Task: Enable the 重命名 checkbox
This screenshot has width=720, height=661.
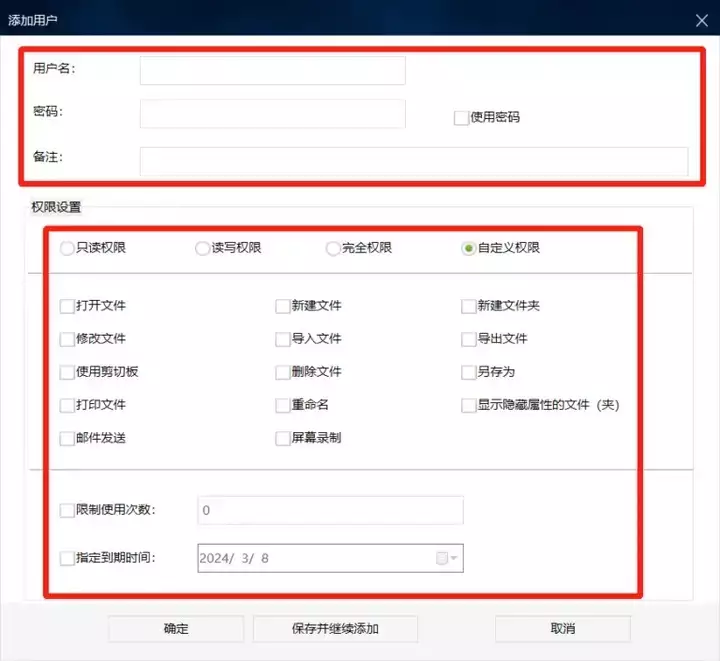Action: click(282, 405)
